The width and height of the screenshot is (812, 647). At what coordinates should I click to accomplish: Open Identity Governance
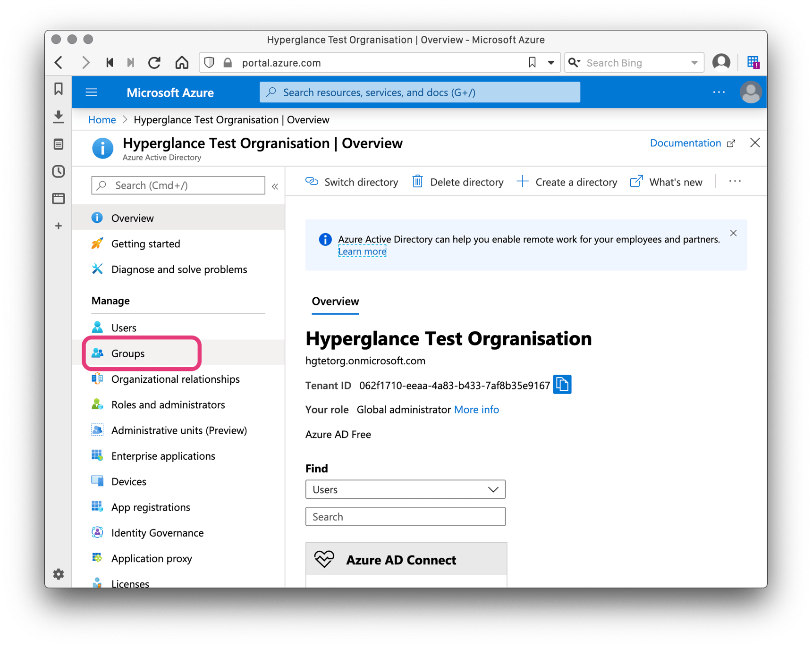178,533
